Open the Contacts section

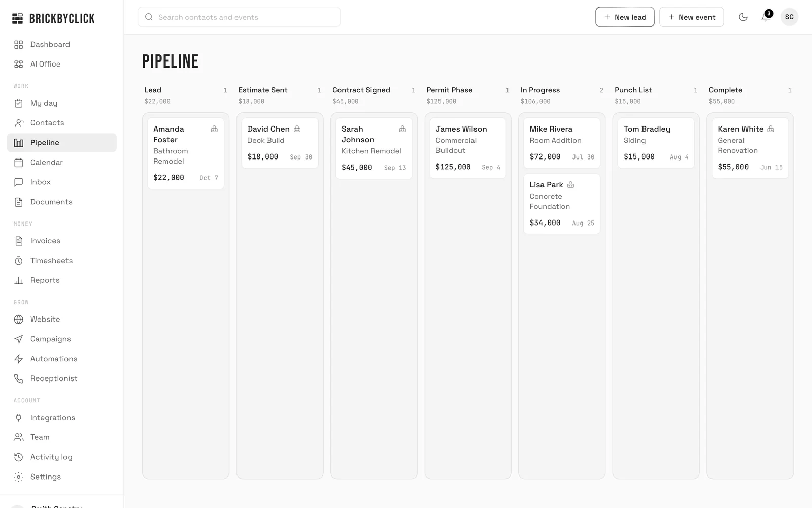(x=61, y=123)
